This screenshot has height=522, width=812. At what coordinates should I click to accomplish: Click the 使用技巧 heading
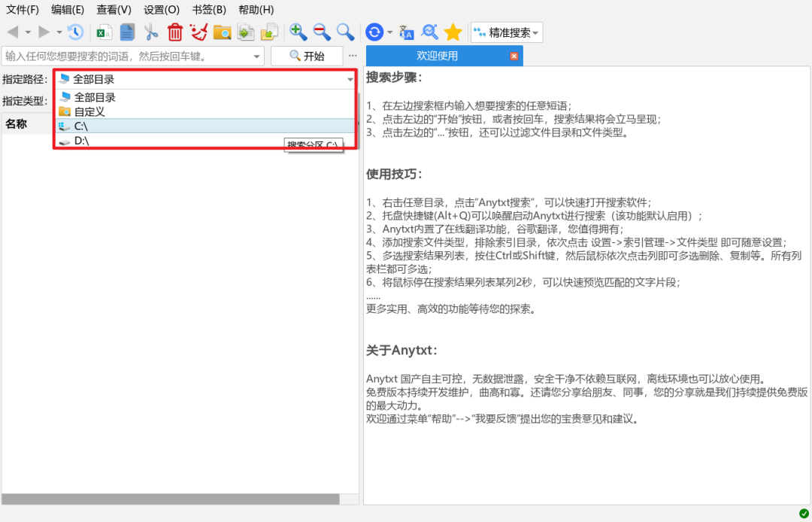(395, 174)
